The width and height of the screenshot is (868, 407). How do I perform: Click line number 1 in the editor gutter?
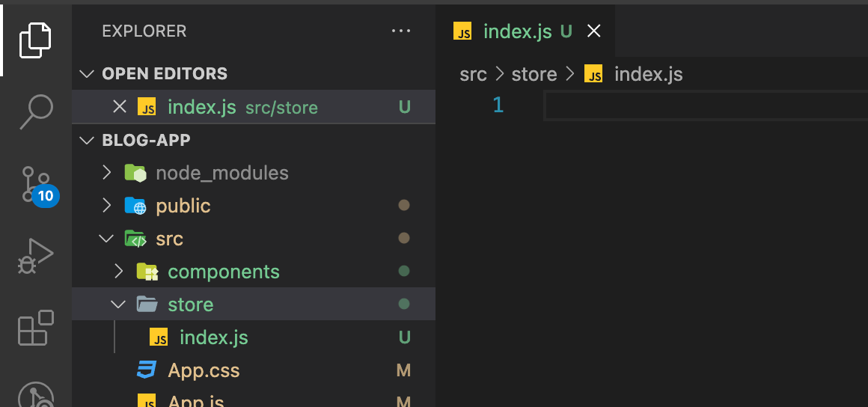coord(498,105)
